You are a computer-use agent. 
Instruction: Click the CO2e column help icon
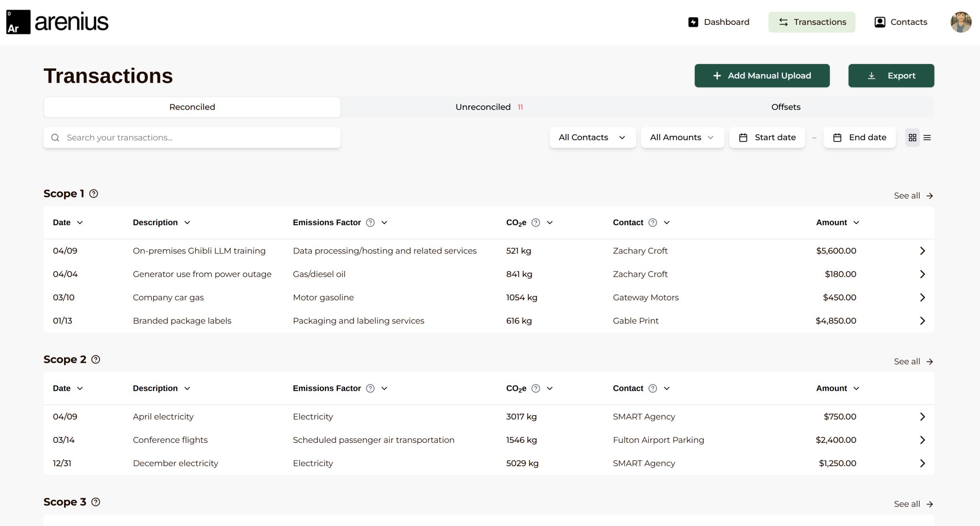point(536,222)
